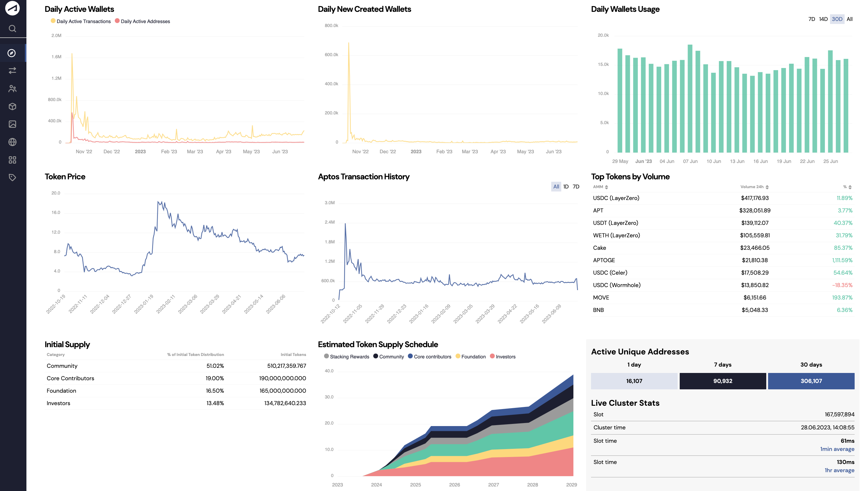Viewport: 868px width, 491px height.
Task: Open the grid apps sidebar icon
Action: point(12,160)
